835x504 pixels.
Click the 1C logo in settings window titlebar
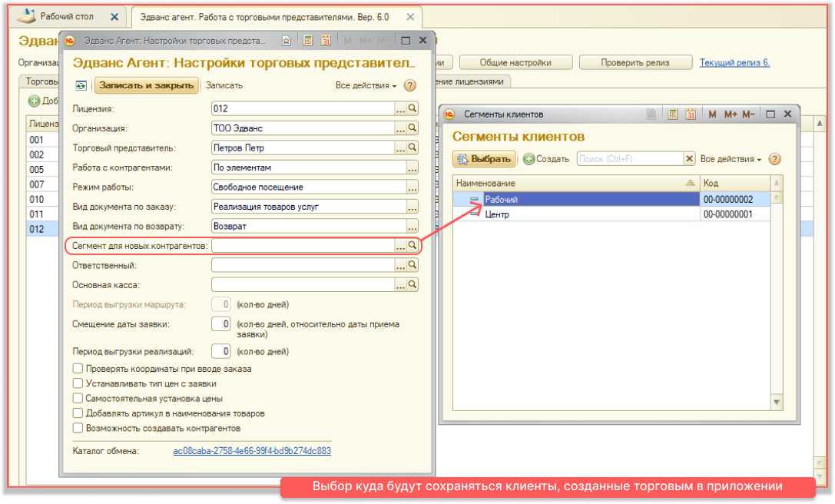[70, 41]
